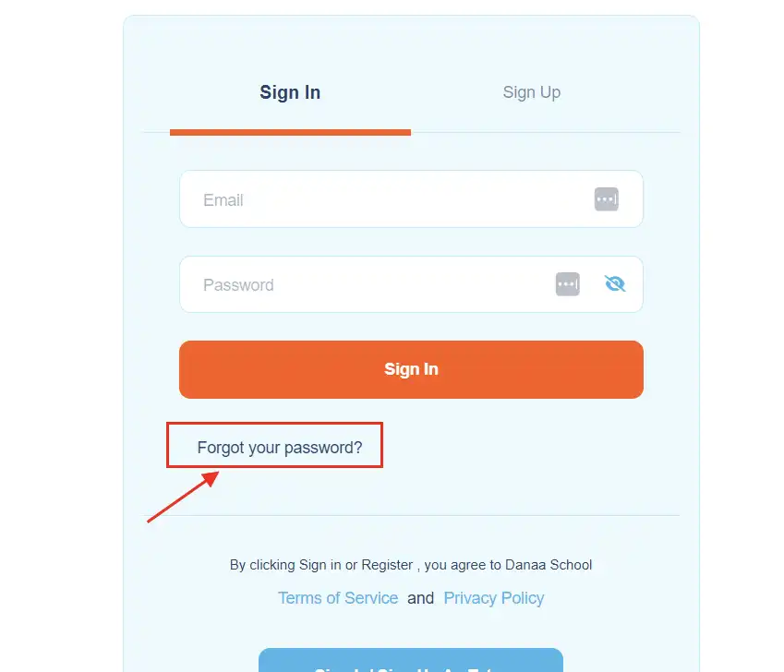Open the Forgot your password link
Screen dimensions: 784x672
[x=280, y=448]
